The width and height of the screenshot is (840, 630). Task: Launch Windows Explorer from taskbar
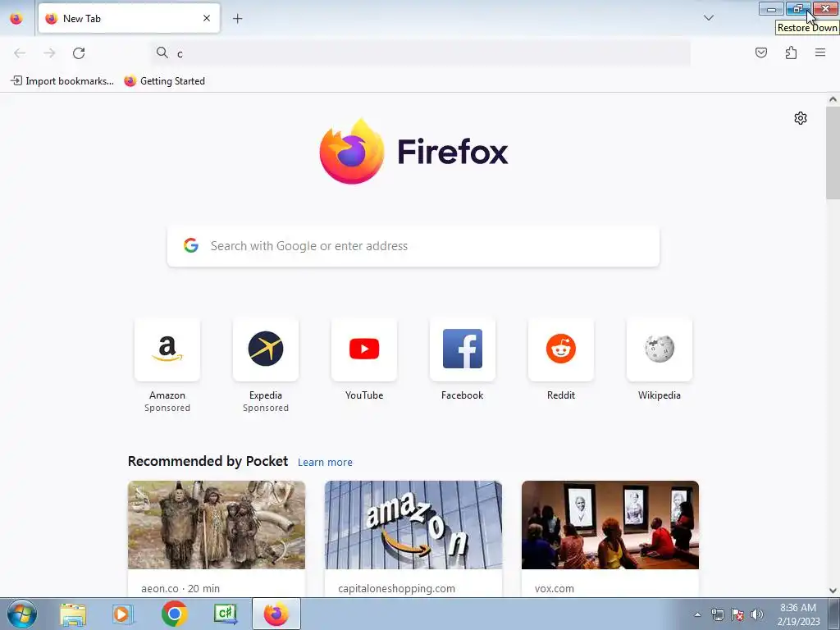(73, 614)
